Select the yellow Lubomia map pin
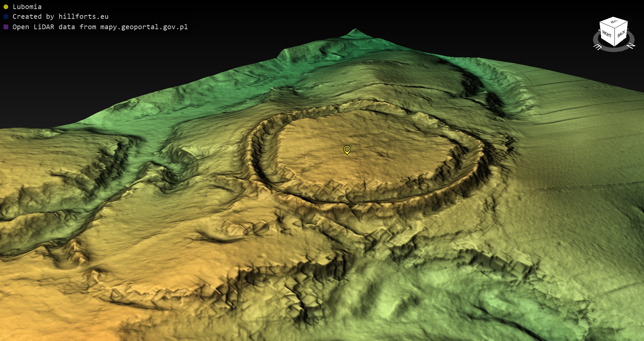 point(347,150)
